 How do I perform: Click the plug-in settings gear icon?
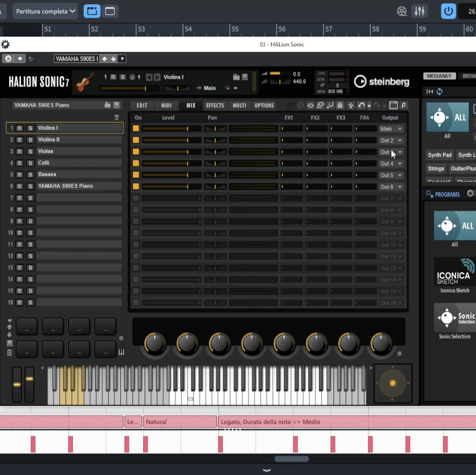pos(5,44)
